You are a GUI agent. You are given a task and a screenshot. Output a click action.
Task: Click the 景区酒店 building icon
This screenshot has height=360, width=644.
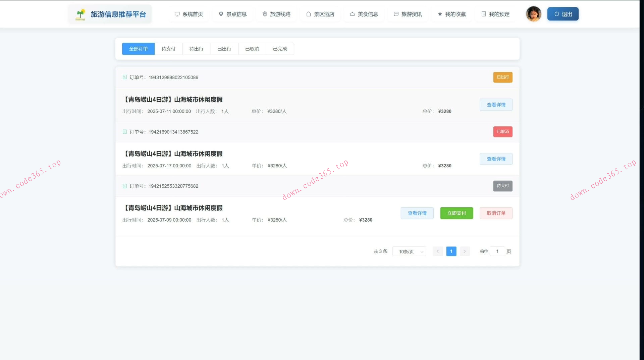coord(308,14)
